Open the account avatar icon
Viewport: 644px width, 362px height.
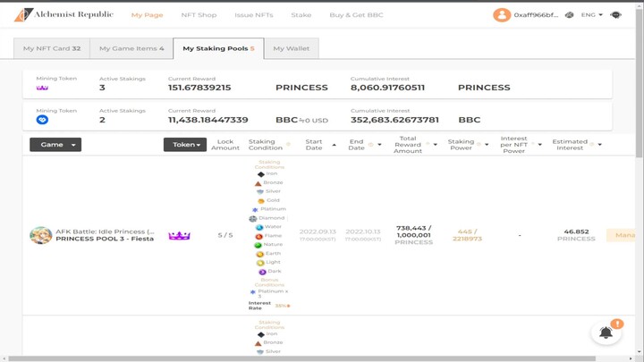coord(502,15)
